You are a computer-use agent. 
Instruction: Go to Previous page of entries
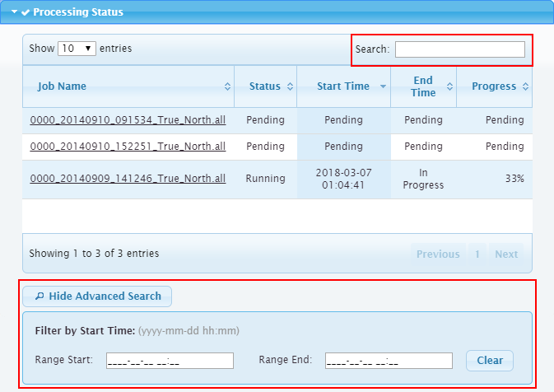[x=438, y=254]
